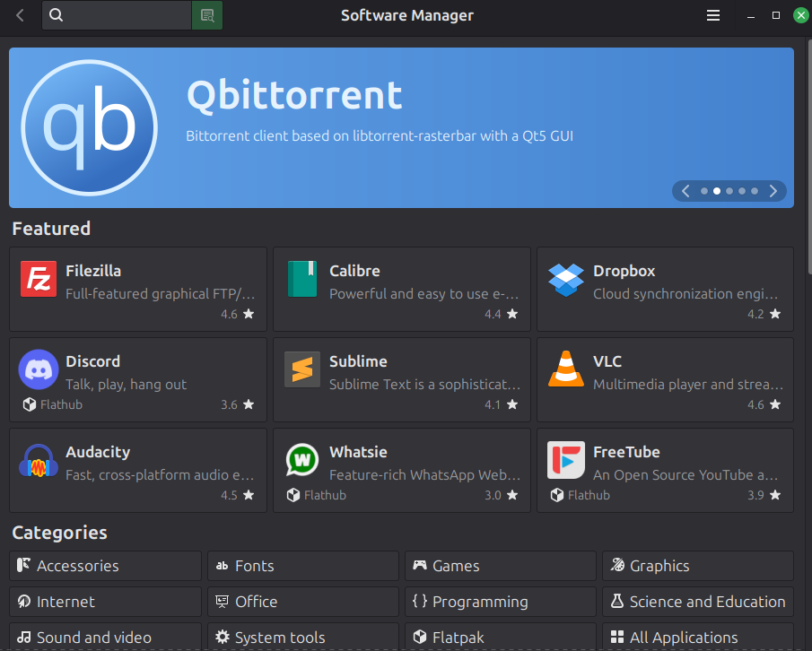Go to previous banner slide
Screen dimensions: 812x651
coord(685,191)
